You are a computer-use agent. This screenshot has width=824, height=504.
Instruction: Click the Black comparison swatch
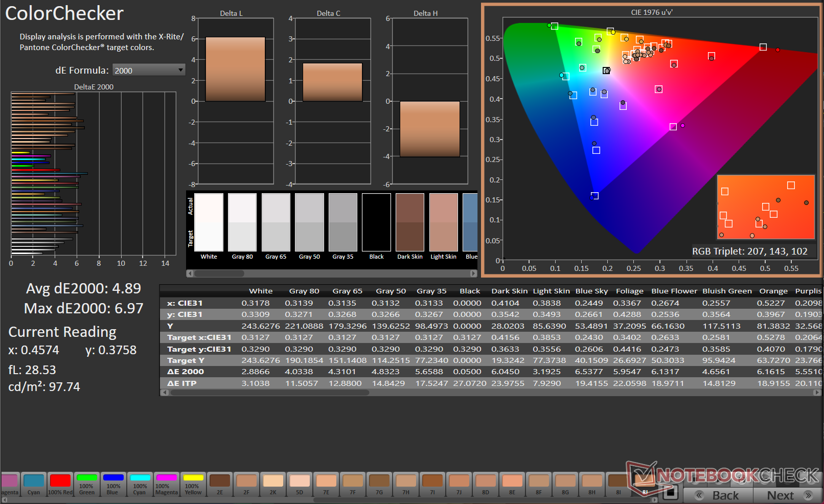(376, 222)
